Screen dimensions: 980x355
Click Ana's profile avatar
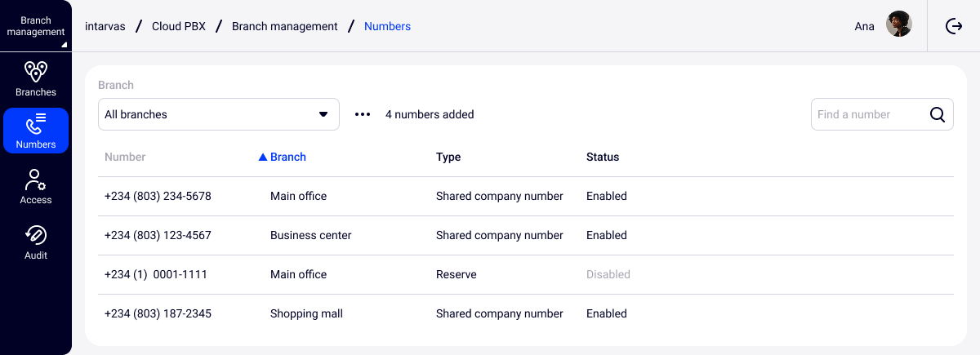point(898,24)
